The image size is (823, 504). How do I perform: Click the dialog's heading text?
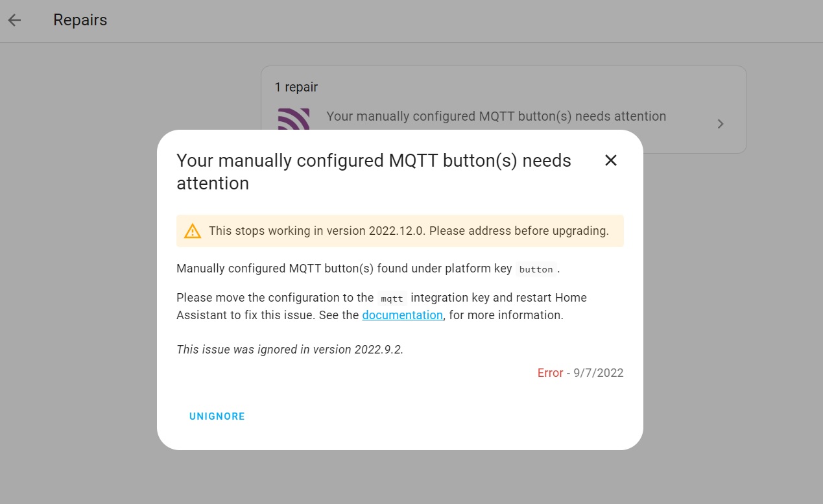coord(374,172)
